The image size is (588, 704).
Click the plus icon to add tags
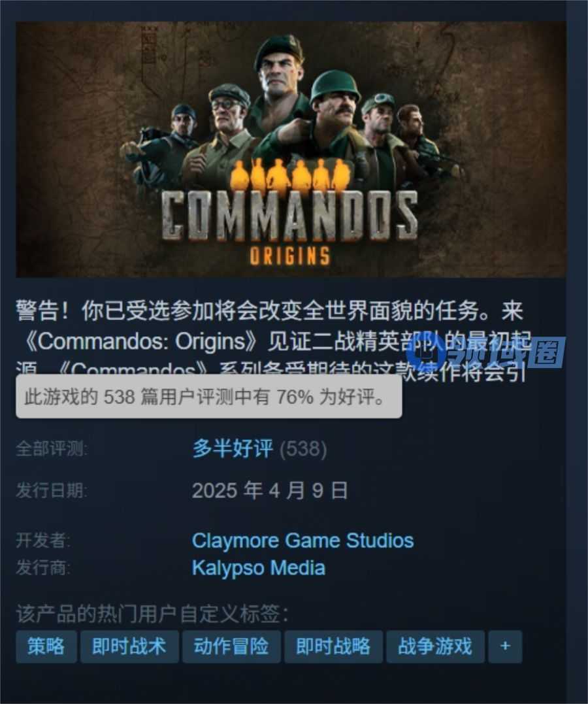505,646
